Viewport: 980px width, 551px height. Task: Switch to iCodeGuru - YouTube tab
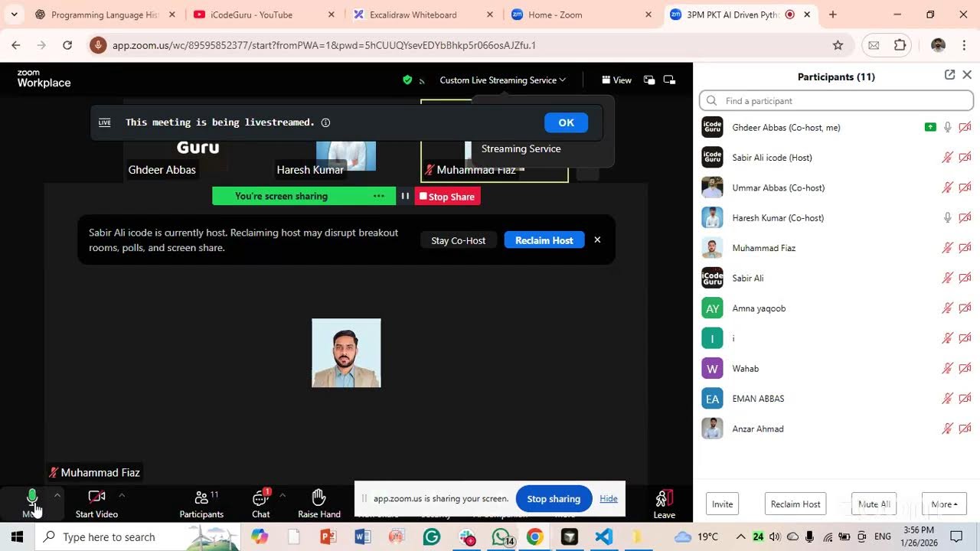click(263, 15)
